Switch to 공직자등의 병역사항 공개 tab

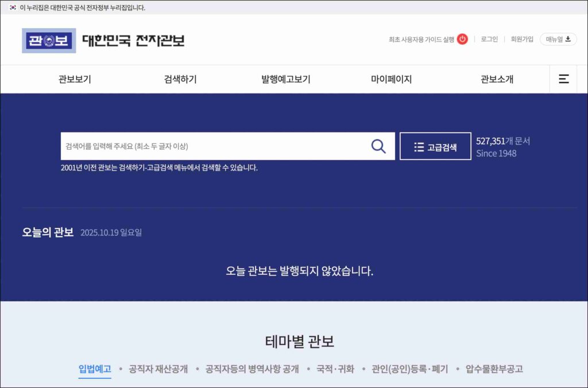point(252,369)
